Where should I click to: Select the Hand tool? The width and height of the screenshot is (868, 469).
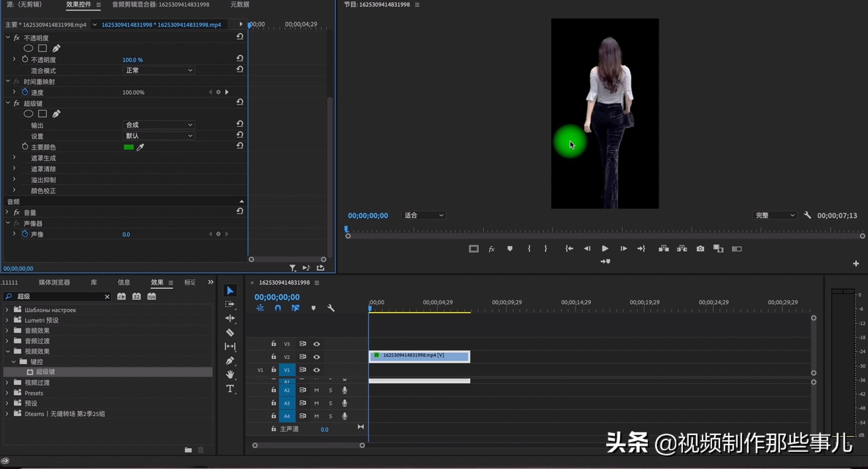pos(230,374)
